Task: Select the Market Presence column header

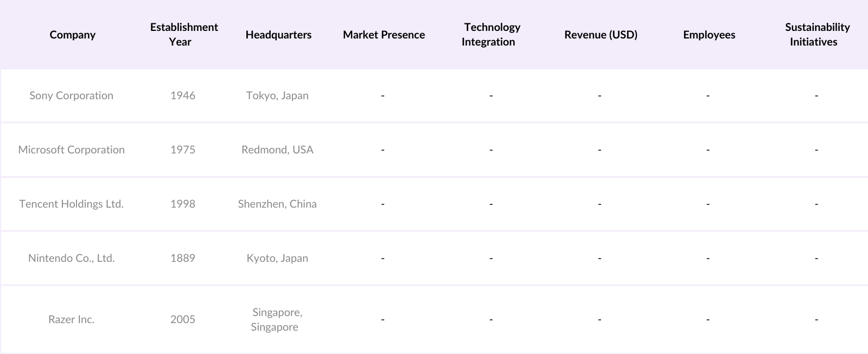Action: pyautogui.click(x=384, y=35)
